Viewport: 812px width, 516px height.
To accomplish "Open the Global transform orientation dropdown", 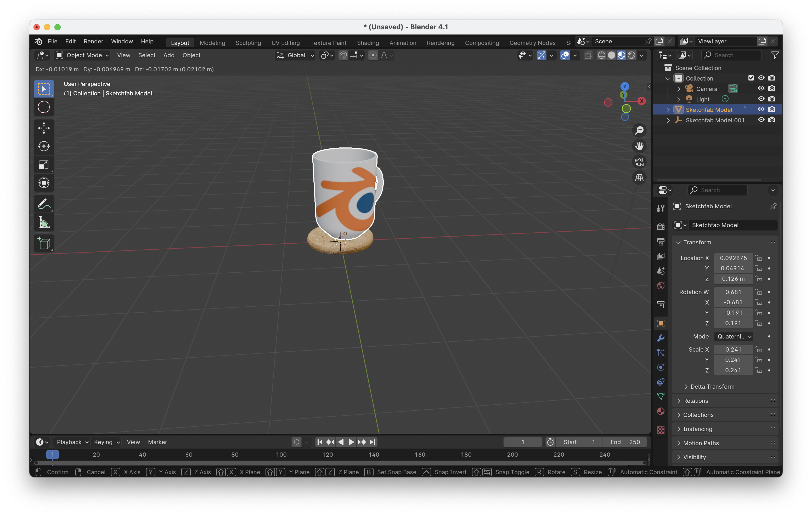I will 295,55.
